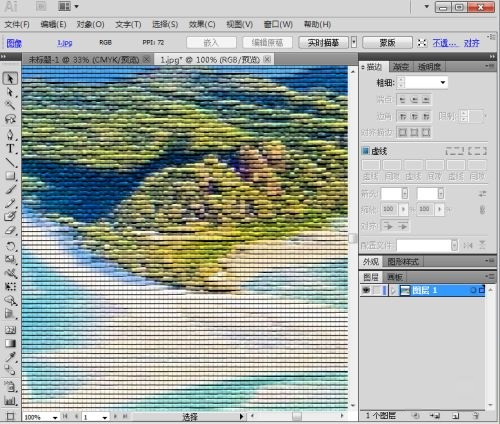Select the Magic Wand tool

point(10,105)
